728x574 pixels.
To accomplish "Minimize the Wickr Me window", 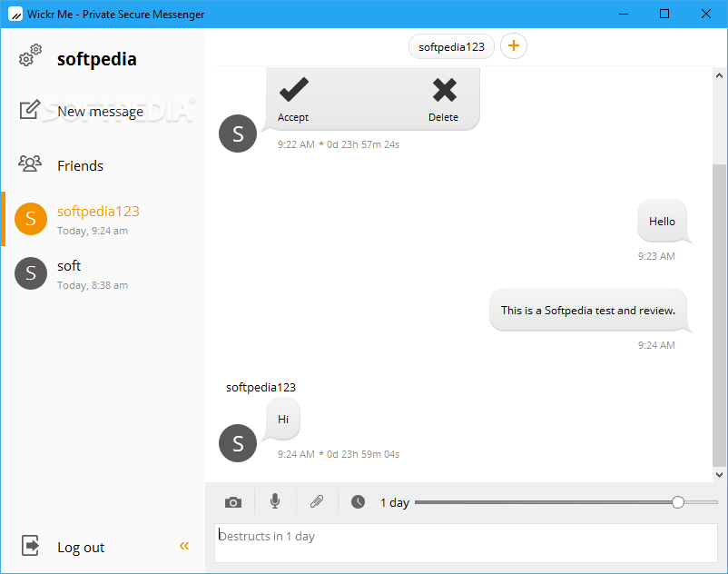I will (x=624, y=14).
